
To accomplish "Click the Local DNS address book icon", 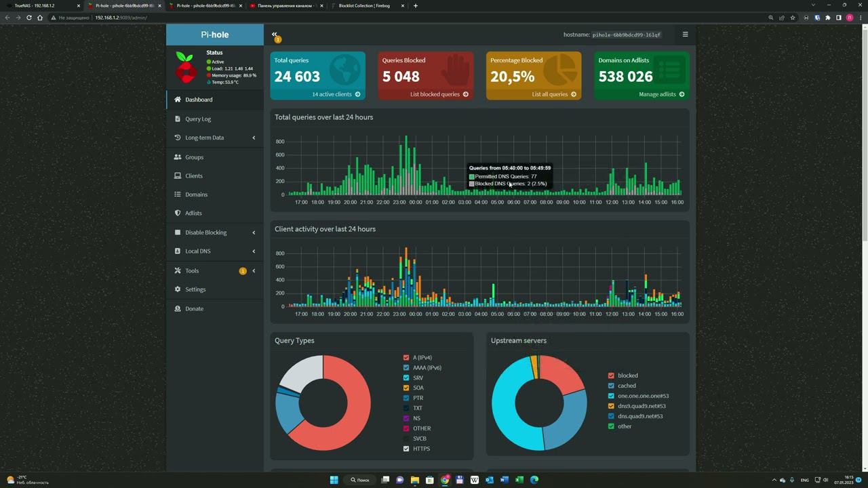I will click(178, 251).
